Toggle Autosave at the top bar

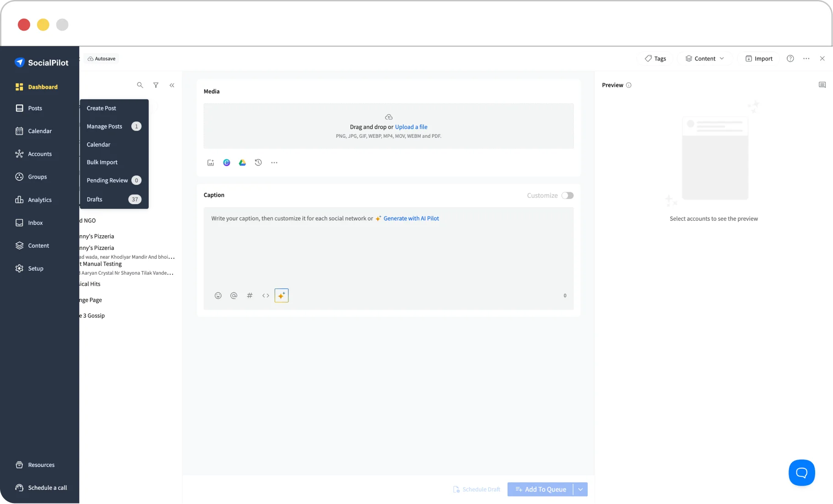(x=101, y=59)
